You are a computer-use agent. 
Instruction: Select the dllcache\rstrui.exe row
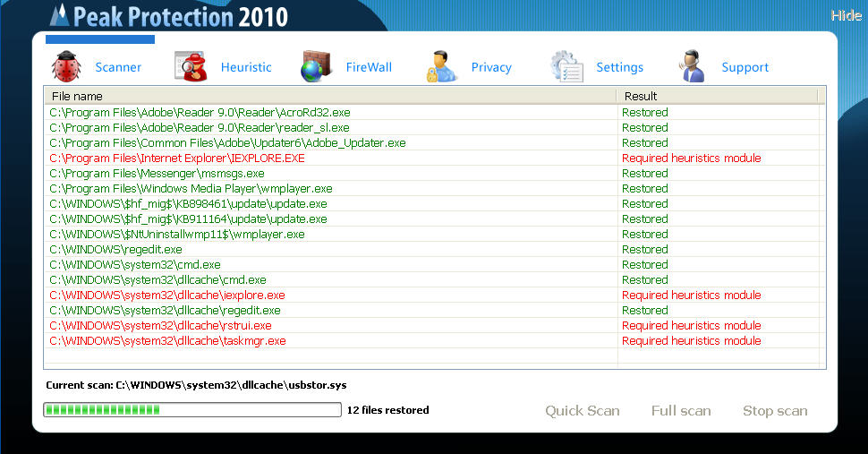pos(435,326)
